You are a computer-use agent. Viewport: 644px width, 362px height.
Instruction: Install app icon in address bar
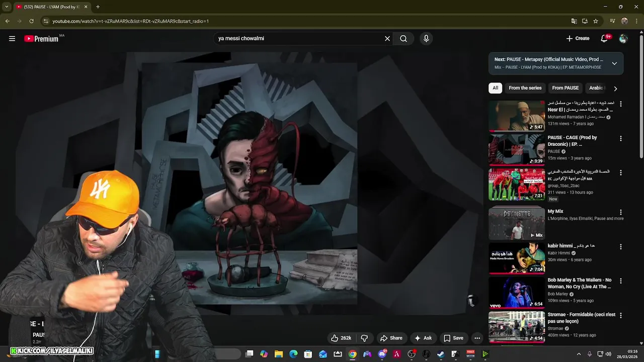coord(585,21)
